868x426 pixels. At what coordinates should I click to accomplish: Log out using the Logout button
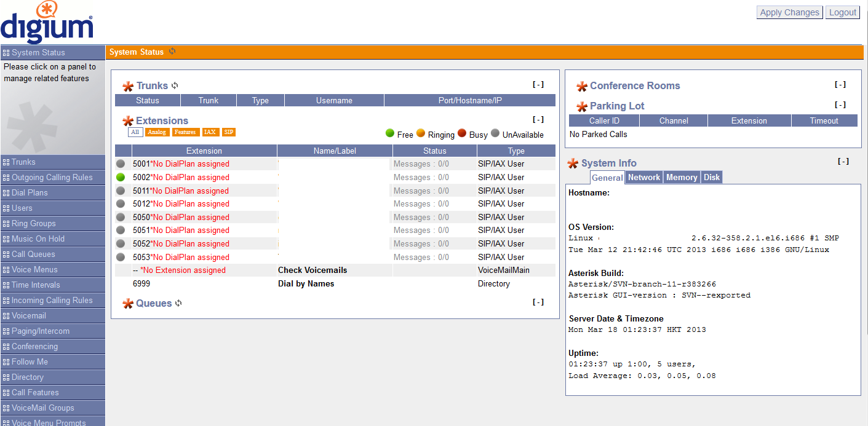click(x=842, y=12)
